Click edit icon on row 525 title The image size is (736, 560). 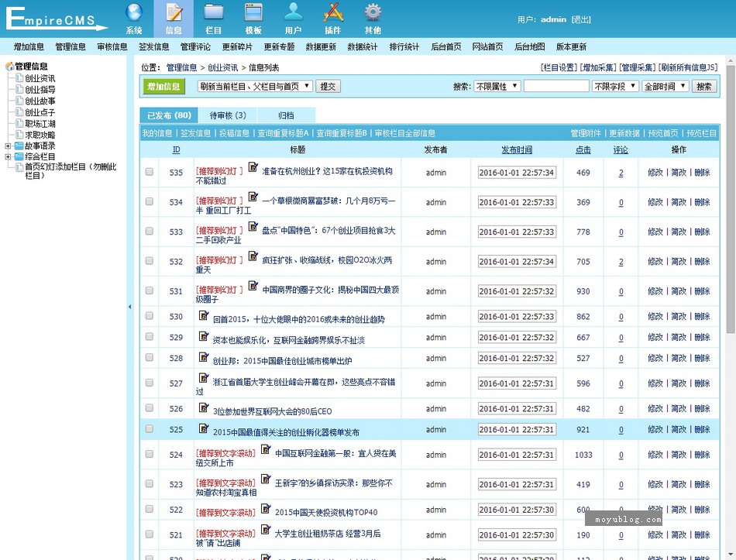point(204,428)
